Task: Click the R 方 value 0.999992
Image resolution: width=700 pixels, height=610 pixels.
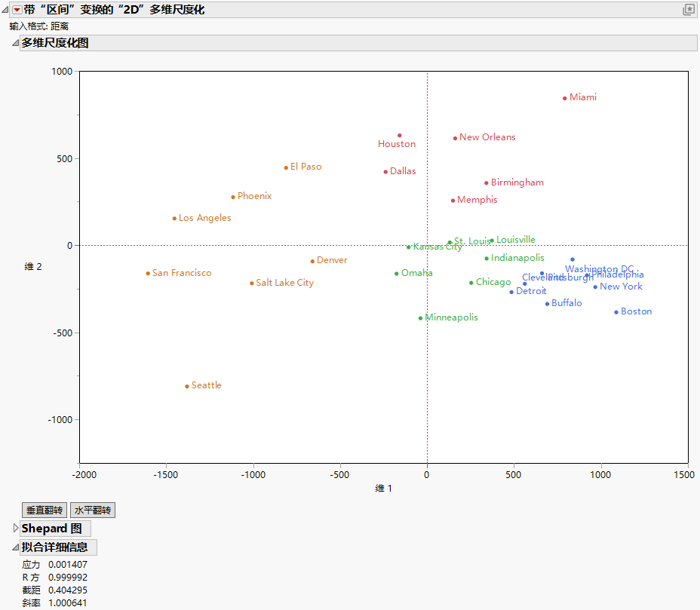Action: click(68, 578)
